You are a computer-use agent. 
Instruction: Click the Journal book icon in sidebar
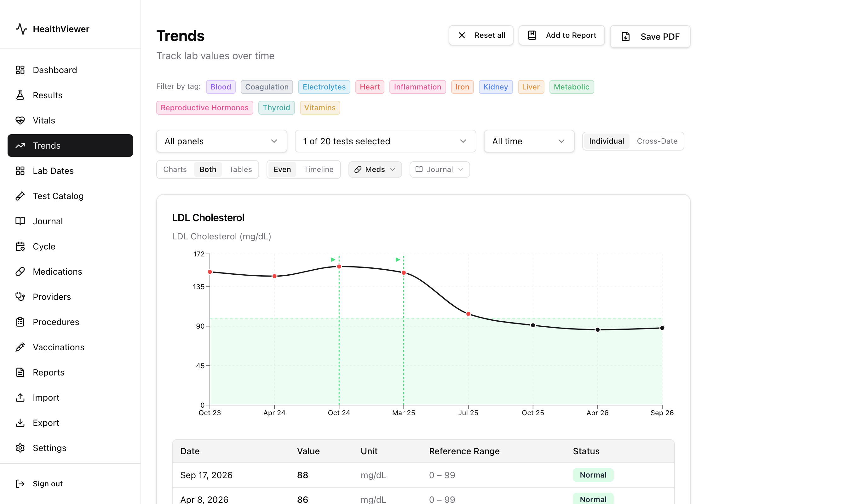[20, 221]
